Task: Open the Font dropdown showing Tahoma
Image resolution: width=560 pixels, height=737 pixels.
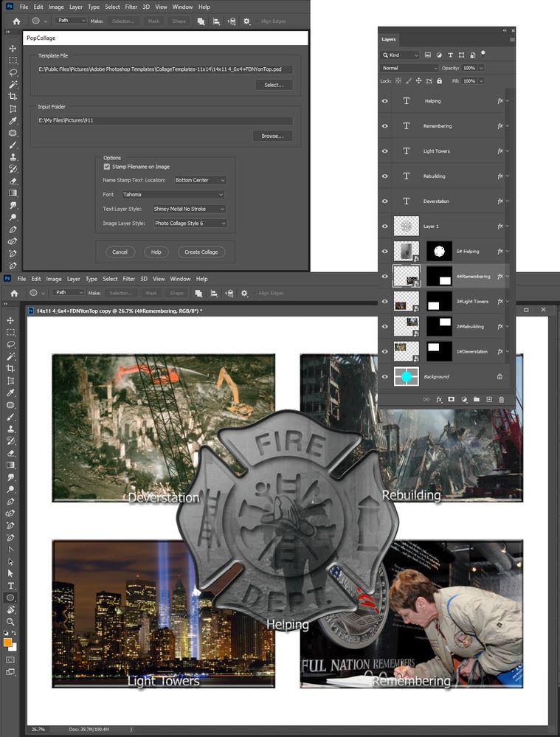Action: pyautogui.click(x=173, y=195)
